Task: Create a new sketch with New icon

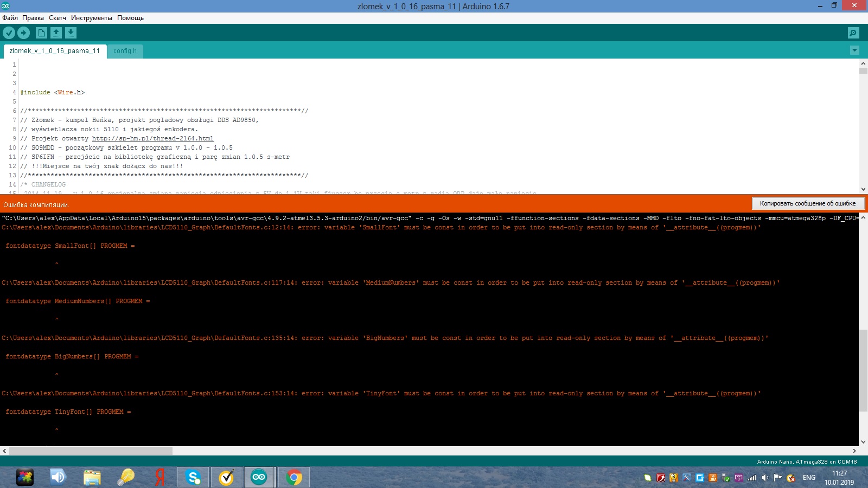Action: (x=41, y=33)
